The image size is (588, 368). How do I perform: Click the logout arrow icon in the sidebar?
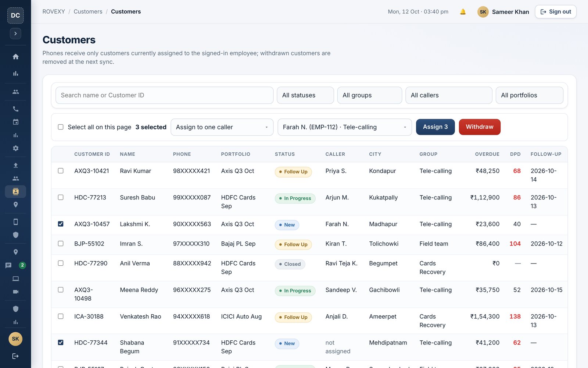pos(15,356)
